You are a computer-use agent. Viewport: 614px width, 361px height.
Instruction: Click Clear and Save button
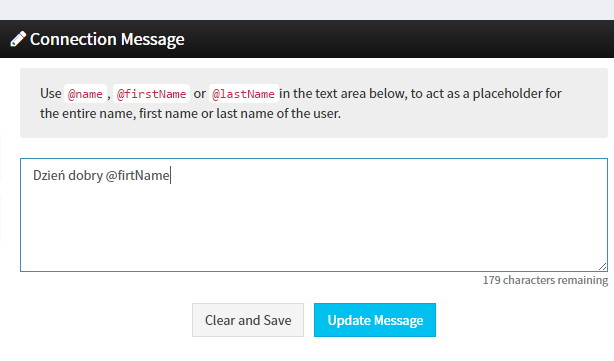(248, 320)
